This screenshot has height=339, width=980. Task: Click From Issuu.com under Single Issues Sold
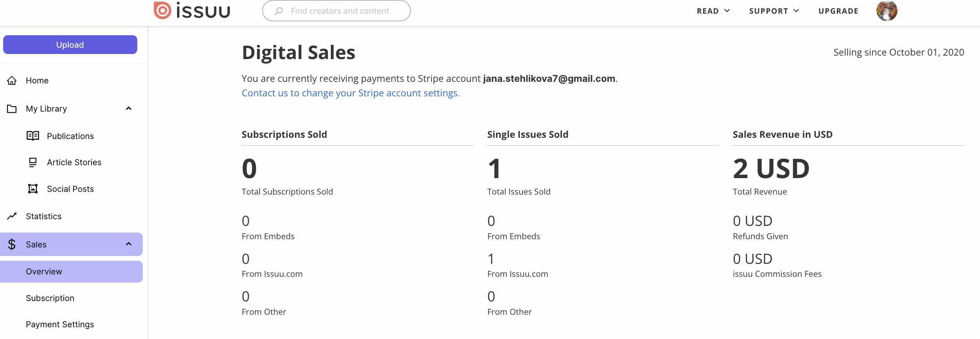[x=518, y=274]
